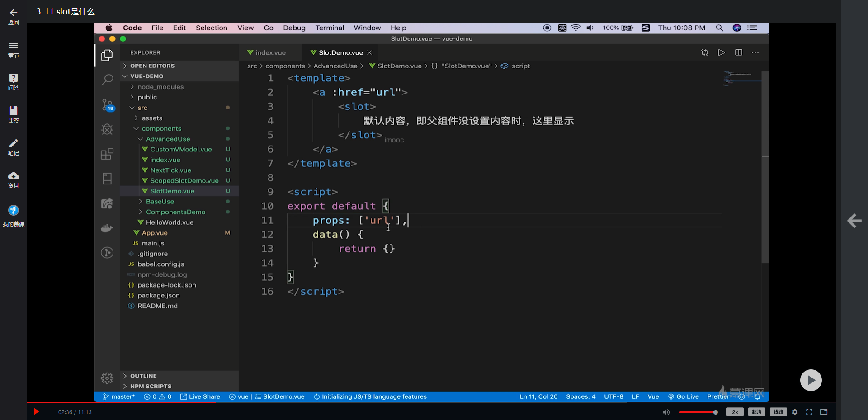This screenshot has height=420, width=868.
Task: Expand the OUTLINE section in explorer
Action: click(x=143, y=376)
